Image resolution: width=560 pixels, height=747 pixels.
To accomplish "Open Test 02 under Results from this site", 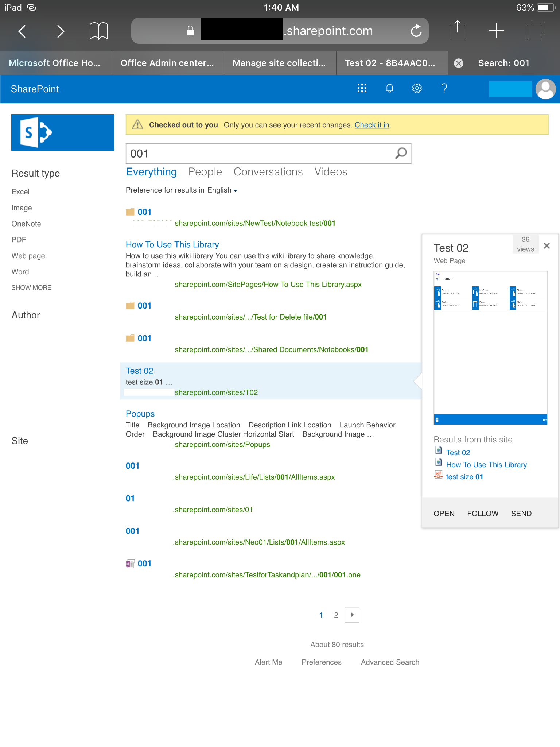I will coord(458,453).
